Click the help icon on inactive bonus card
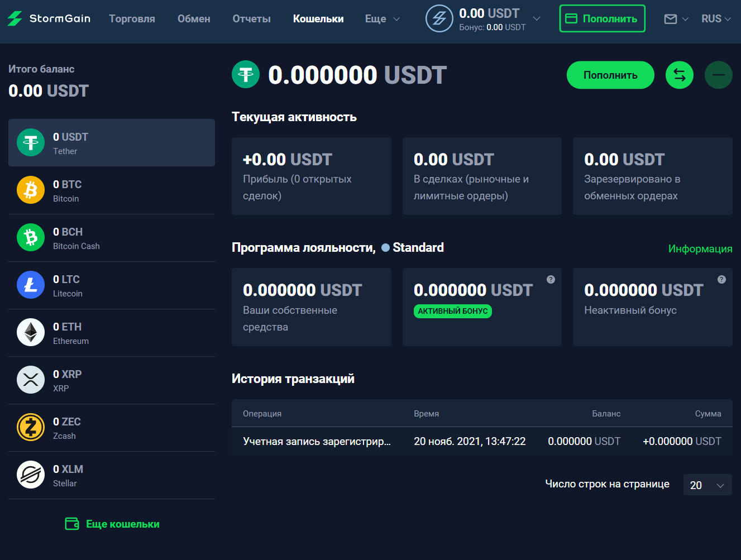The image size is (741, 560). click(721, 279)
